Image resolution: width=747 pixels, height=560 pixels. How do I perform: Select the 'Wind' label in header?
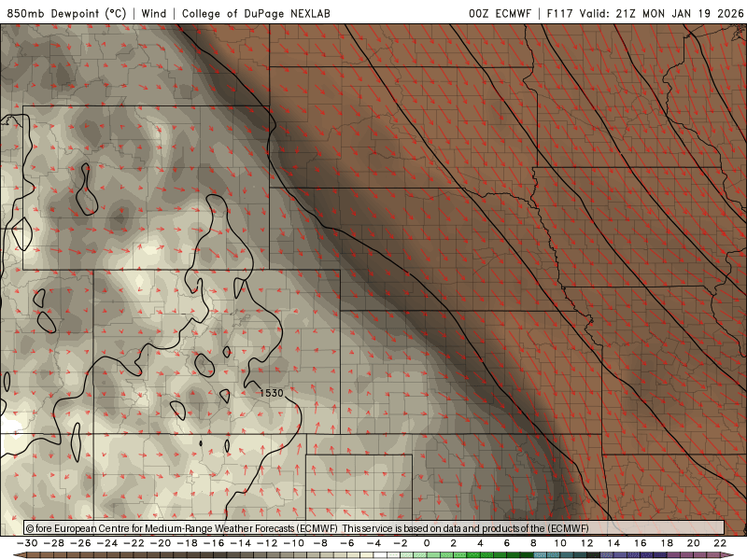click(x=154, y=13)
